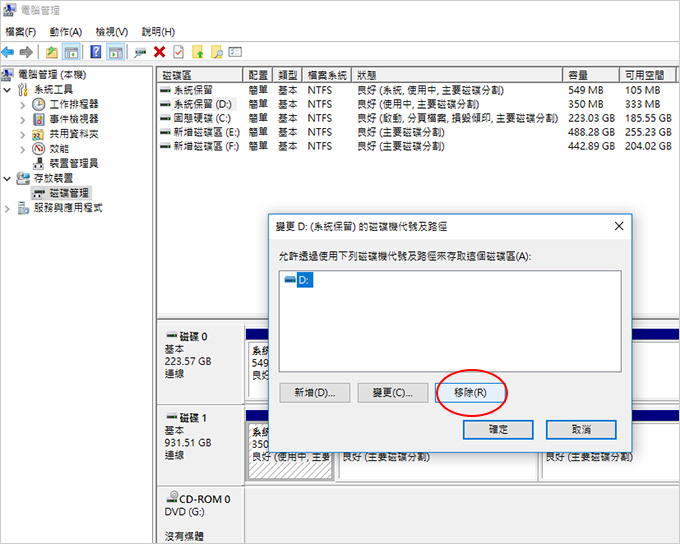Click the Event Viewer icon in tree
Image resolution: width=680 pixels, height=544 pixels.
pos(39,119)
